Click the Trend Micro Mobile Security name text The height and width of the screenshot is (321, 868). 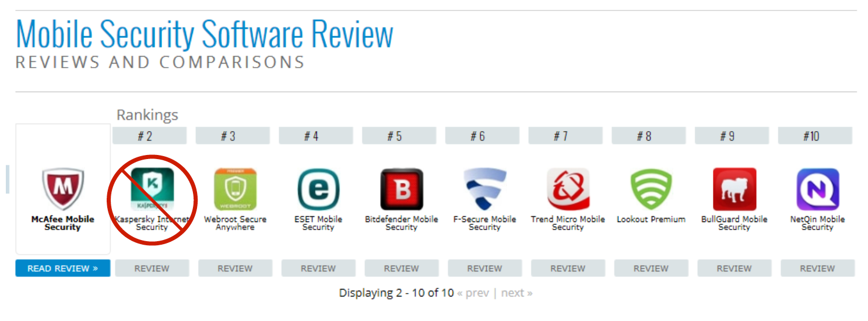tap(568, 224)
